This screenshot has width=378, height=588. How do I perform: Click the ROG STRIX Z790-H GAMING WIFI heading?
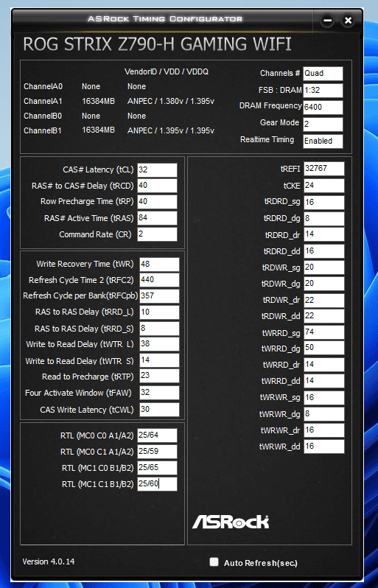157,44
